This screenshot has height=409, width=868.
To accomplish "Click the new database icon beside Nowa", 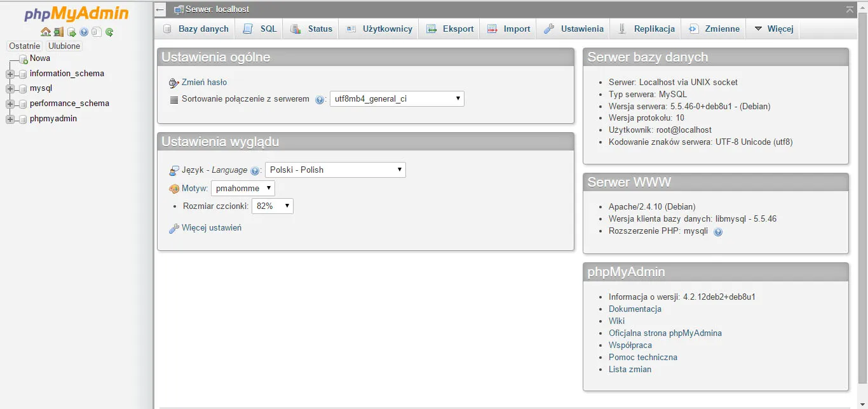I will pyautogui.click(x=24, y=59).
